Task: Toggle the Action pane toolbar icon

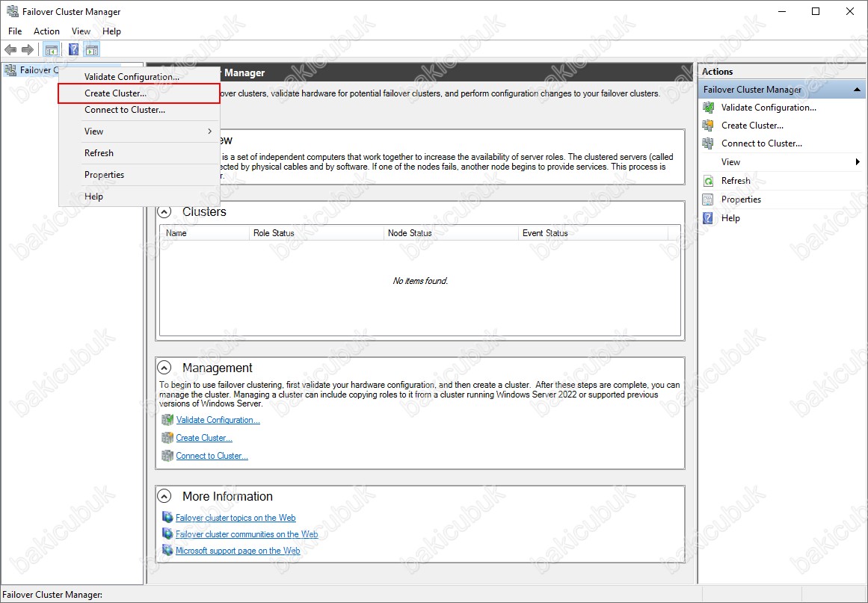Action: tap(92, 50)
